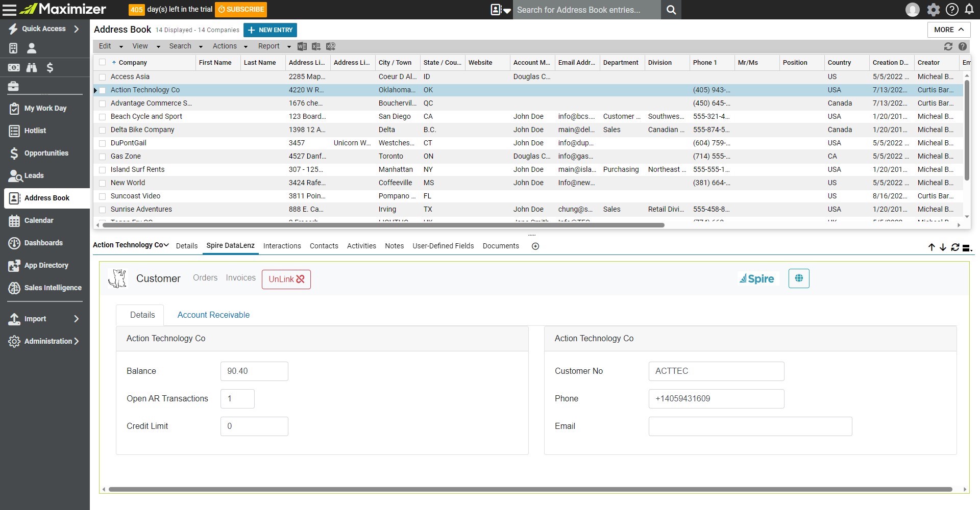Switch to the Activities tab
The height and width of the screenshot is (510, 980).
(361, 246)
